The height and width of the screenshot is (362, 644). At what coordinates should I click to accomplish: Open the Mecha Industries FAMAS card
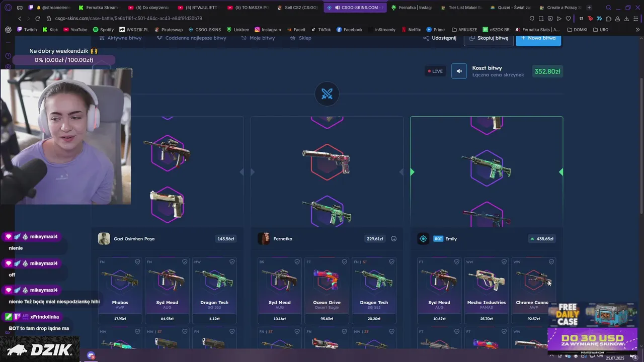(487, 291)
